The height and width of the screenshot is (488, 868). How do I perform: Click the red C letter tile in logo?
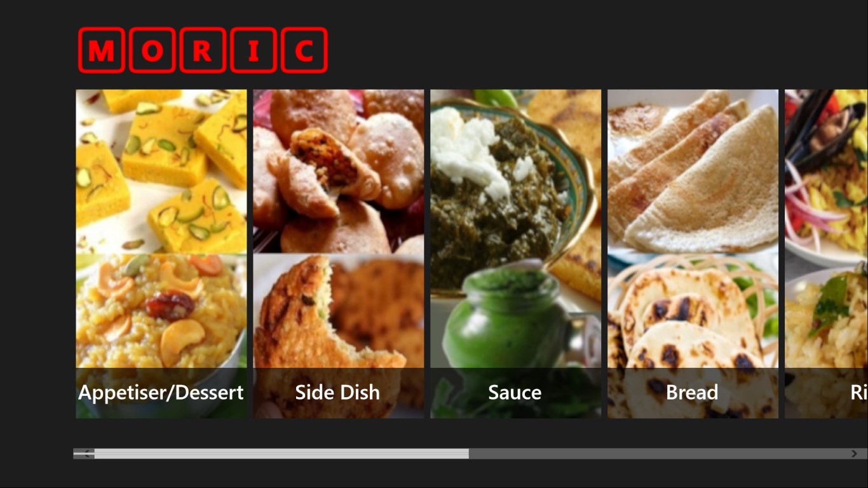[x=304, y=50]
